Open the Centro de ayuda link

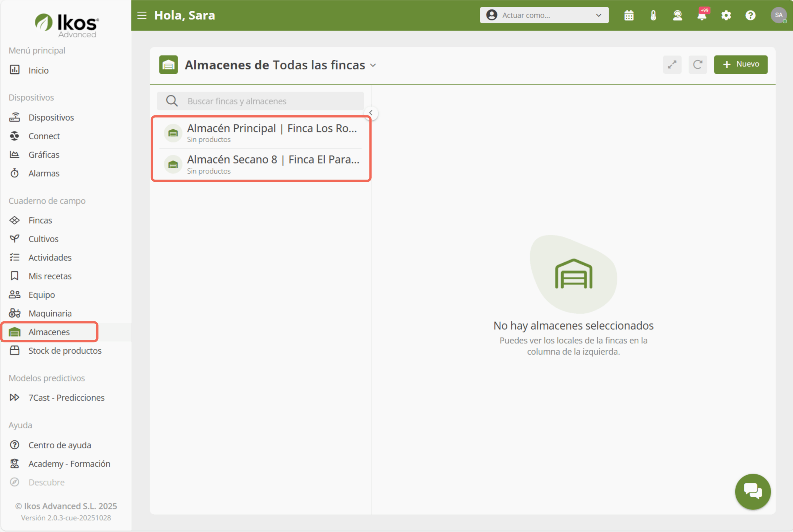click(59, 445)
